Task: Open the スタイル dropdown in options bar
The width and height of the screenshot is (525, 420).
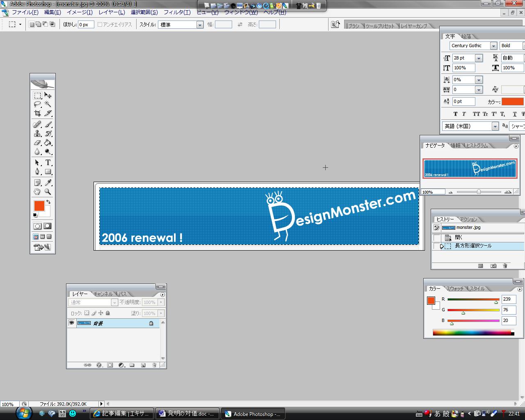Action: click(200, 25)
